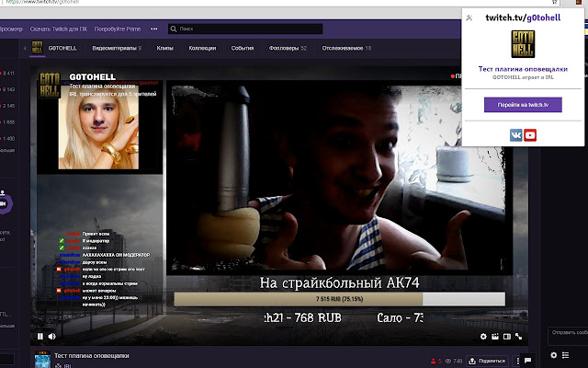
Task: Click the blonde portrait image in stream overlay
Action: (98, 128)
